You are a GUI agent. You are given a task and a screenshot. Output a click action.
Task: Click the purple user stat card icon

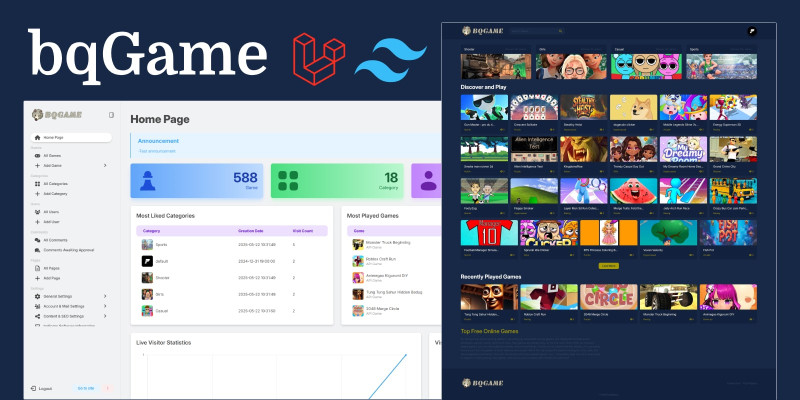pos(429,181)
